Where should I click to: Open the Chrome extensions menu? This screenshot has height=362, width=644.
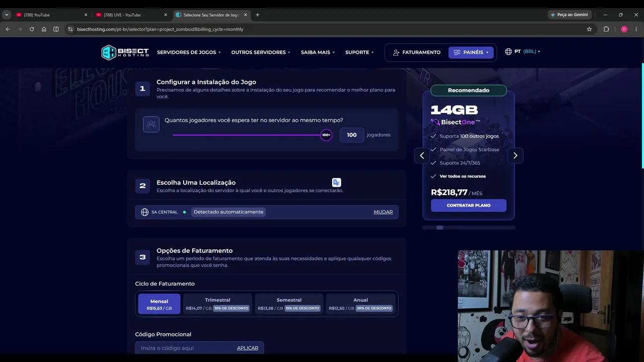point(606,29)
